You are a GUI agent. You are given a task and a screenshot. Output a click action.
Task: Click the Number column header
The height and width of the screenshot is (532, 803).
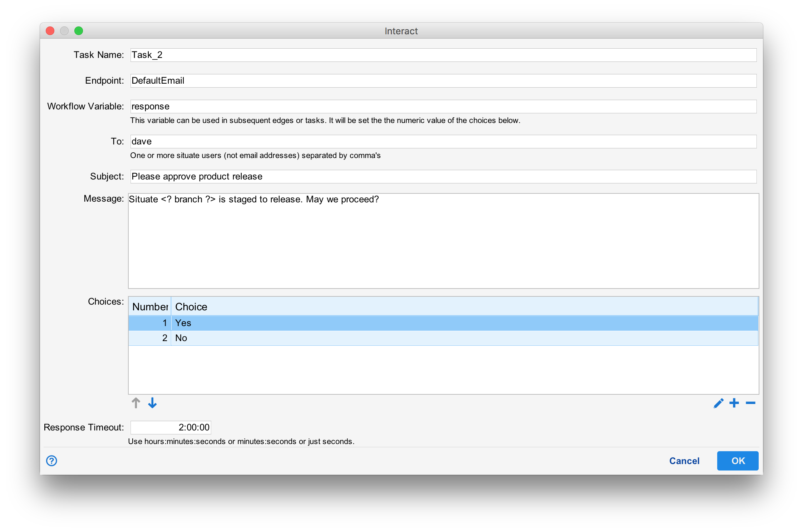click(x=150, y=306)
